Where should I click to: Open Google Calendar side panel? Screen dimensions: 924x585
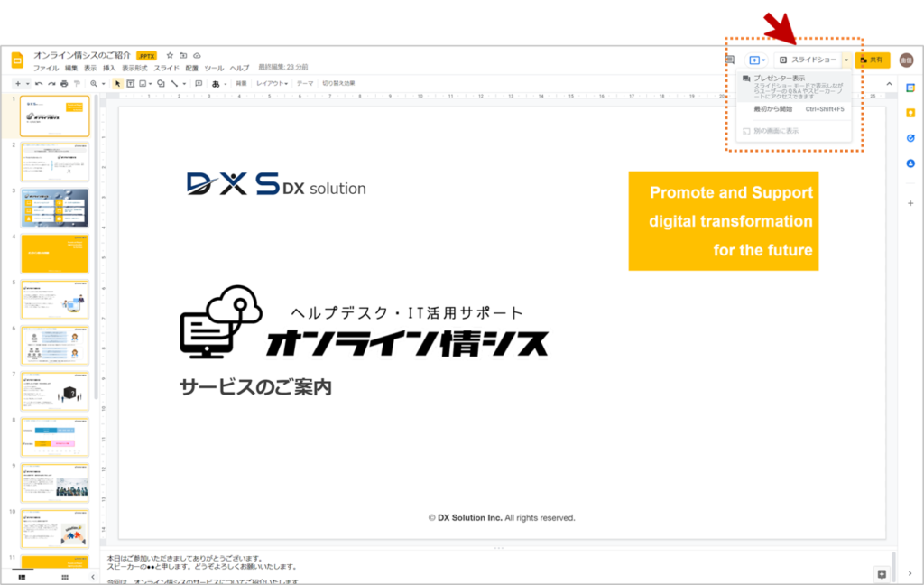click(910, 88)
